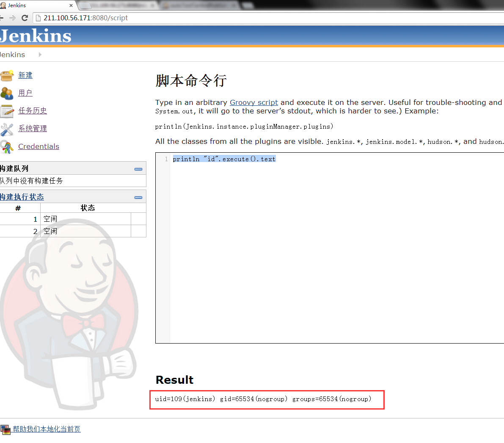504x443 pixels.
Task: Click the 构建队列 panel title
Action: coord(14,168)
